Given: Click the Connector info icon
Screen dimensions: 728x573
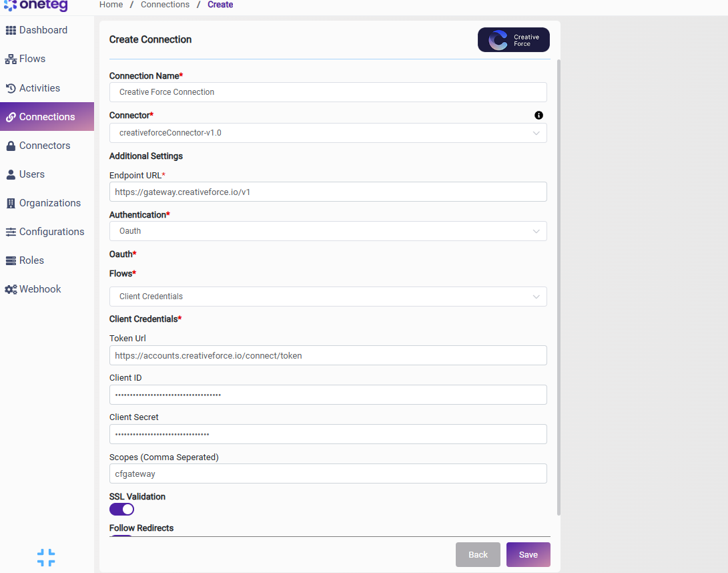Looking at the screenshot, I should [538, 116].
